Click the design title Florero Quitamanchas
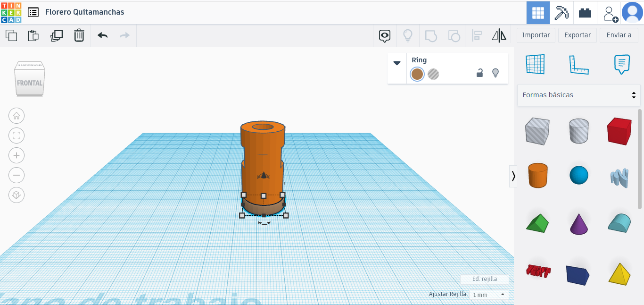Image resolution: width=644 pixels, height=305 pixels. [x=85, y=12]
